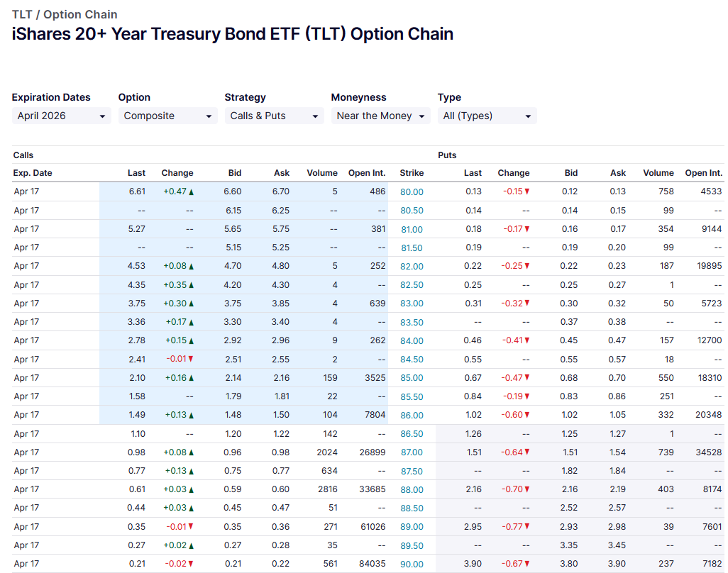Select strike 84.50 link
The width and height of the screenshot is (728, 573).
tap(412, 359)
